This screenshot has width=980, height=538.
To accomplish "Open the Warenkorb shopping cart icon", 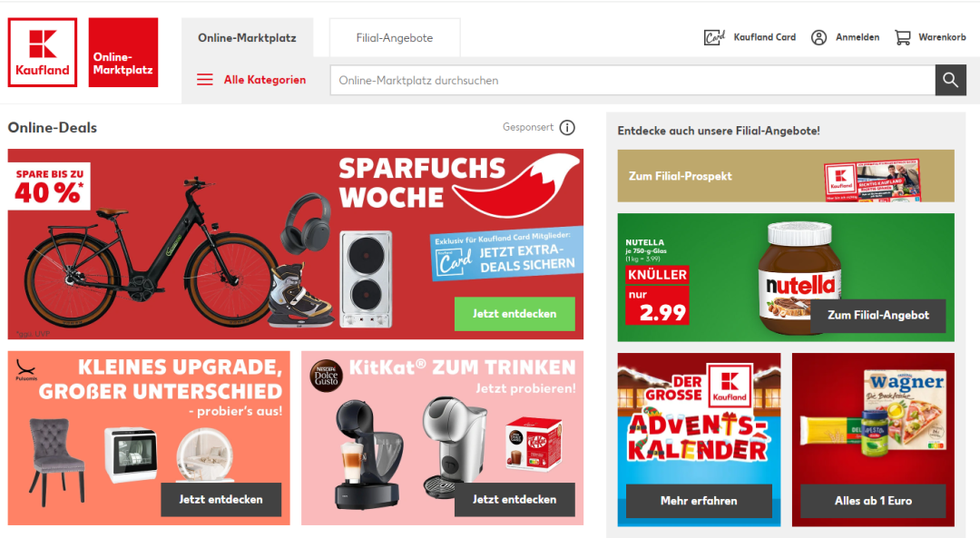I will click(903, 37).
